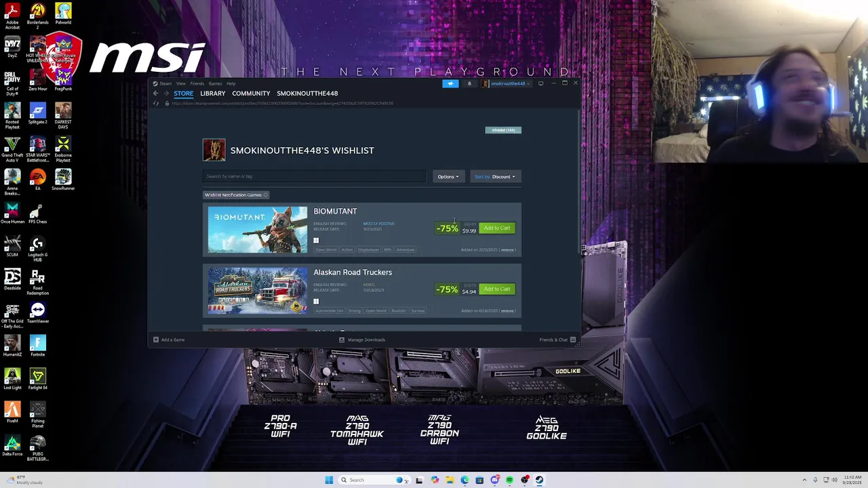The width and height of the screenshot is (868, 488).
Task: Open the Windows Start menu
Action: [x=329, y=480]
